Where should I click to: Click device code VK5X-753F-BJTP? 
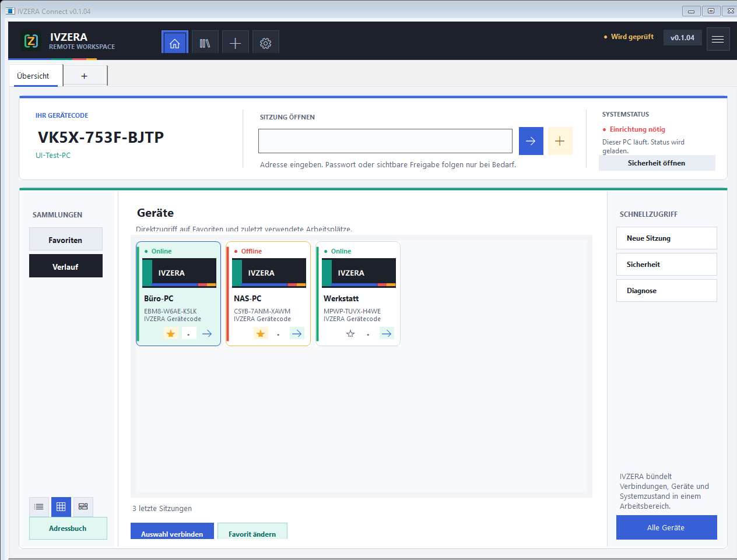click(101, 137)
